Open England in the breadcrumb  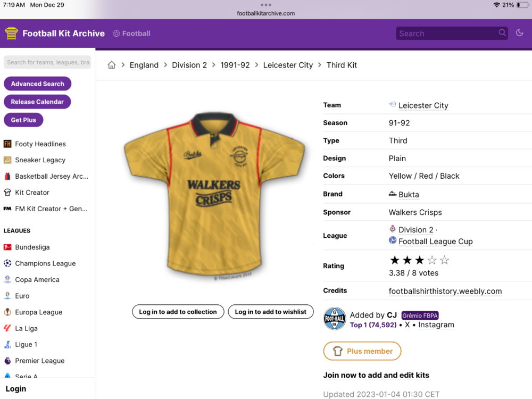[x=144, y=65]
